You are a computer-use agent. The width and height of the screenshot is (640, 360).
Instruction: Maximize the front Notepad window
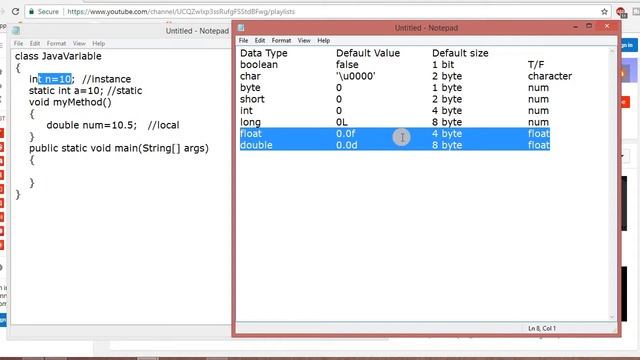589,26
